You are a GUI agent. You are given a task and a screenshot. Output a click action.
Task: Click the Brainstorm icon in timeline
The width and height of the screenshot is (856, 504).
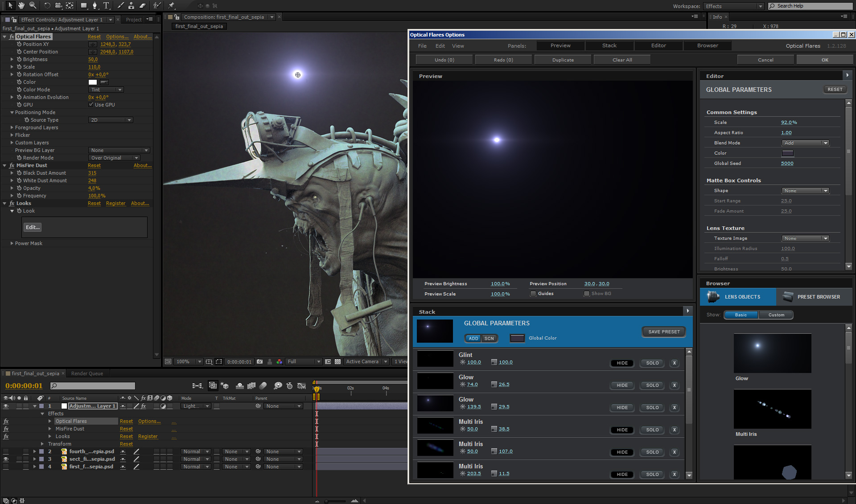[x=278, y=385]
